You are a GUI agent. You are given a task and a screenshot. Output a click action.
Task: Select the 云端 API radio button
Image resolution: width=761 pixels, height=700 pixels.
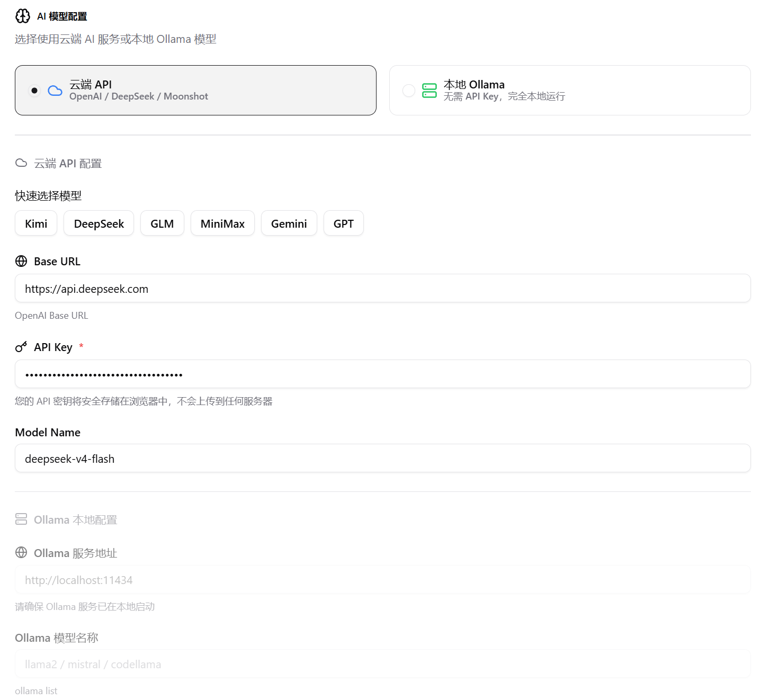click(x=34, y=91)
